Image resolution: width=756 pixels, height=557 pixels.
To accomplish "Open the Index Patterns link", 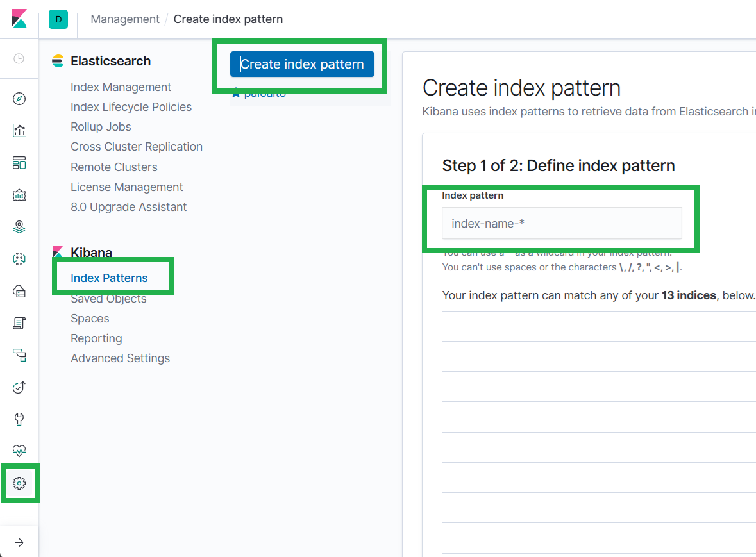I will (109, 278).
